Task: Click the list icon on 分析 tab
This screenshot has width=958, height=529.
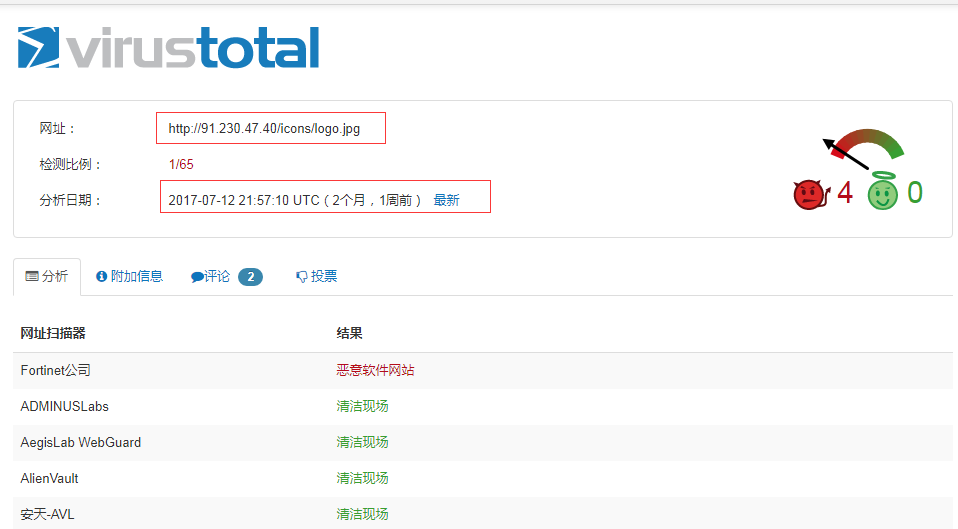Action: pyautogui.click(x=31, y=276)
